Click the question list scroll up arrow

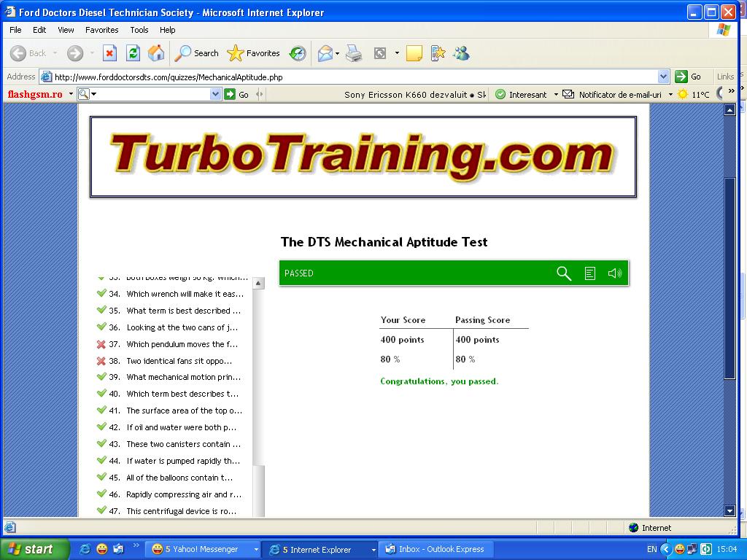(x=258, y=284)
